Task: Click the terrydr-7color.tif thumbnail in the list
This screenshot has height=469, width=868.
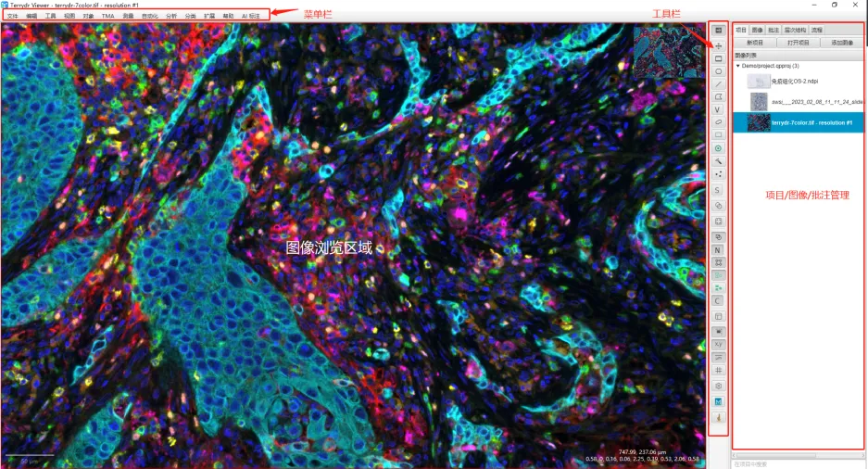Action: pyautogui.click(x=759, y=122)
